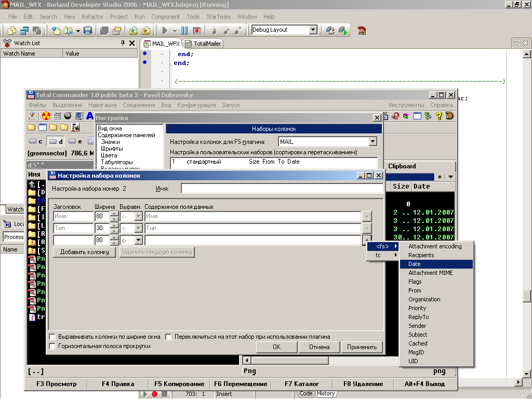532x399 pixels.
Task: Expand the tc submenu
Action: 383,255
